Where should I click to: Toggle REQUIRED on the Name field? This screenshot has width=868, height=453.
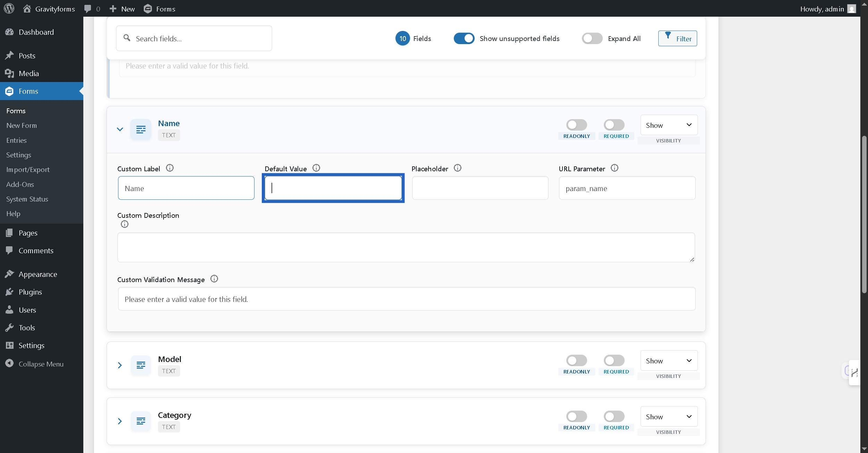point(614,124)
